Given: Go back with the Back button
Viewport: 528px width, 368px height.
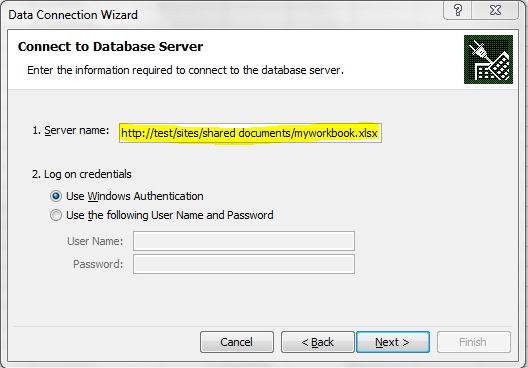Looking at the screenshot, I should pyautogui.click(x=318, y=342).
